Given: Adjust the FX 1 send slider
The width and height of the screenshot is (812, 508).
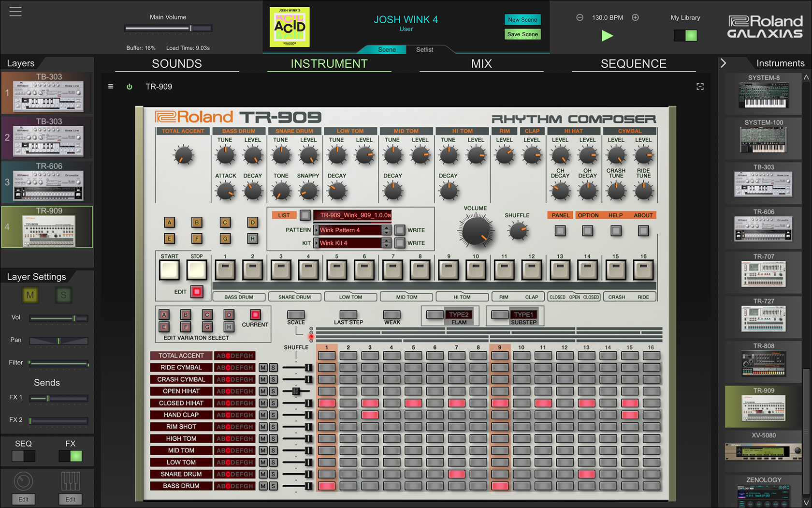Looking at the screenshot, I should pyautogui.click(x=58, y=399).
